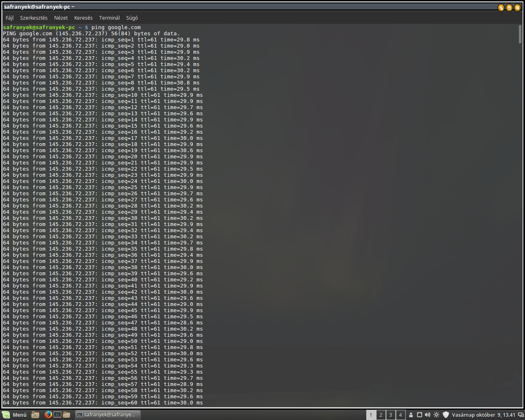Open the Keresés menu
This screenshot has height=420, width=525.
pyautogui.click(x=83, y=18)
